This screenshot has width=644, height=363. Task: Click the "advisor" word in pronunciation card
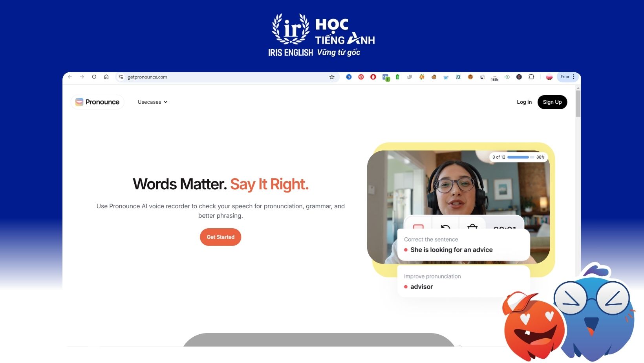tap(421, 287)
